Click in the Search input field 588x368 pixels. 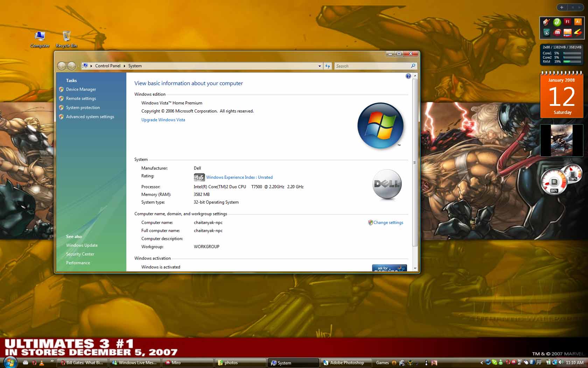(x=372, y=66)
